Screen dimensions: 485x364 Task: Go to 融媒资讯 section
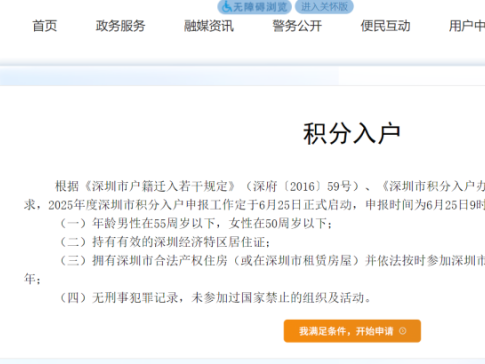[x=209, y=26]
